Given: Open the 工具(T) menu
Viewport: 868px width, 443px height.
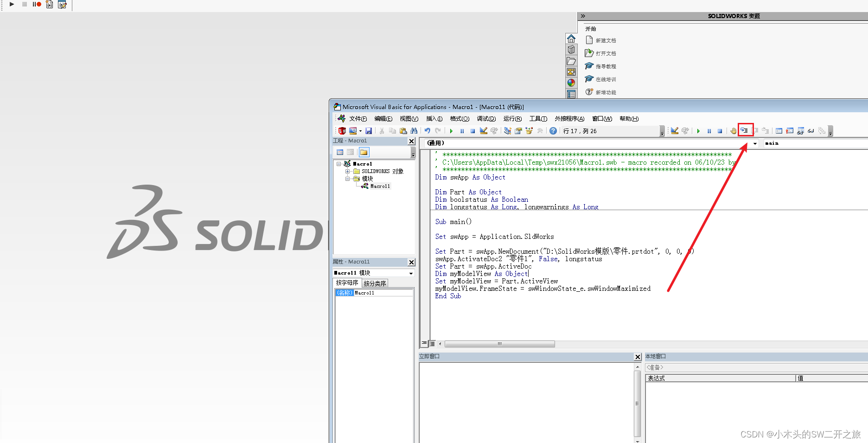Looking at the screenshot, I should pyautogui.click(x=538, y=119).
